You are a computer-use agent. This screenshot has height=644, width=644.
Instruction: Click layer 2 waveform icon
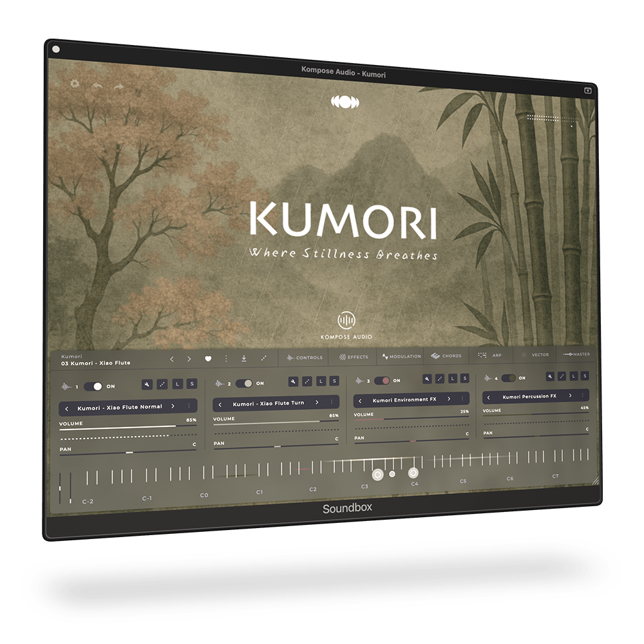click(220, 384)
